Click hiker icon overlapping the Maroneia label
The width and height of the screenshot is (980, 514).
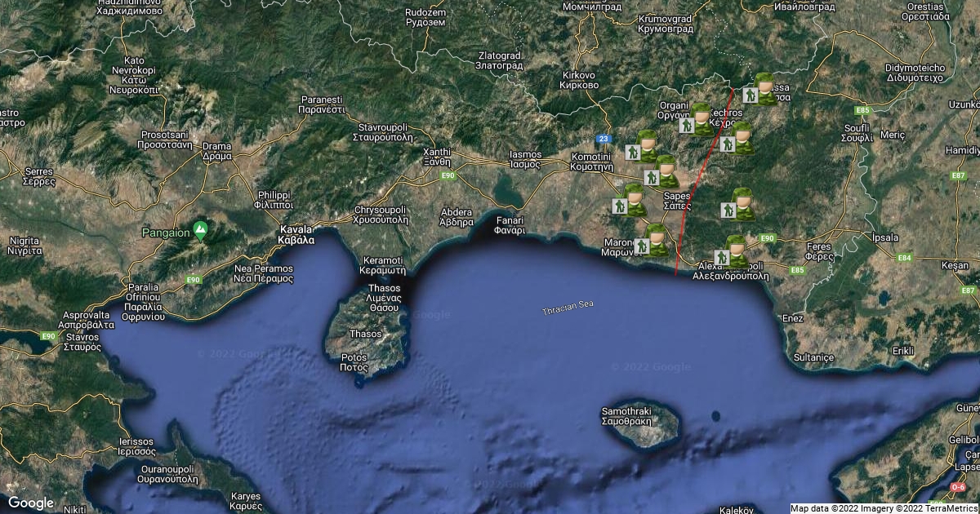point(643,246)
